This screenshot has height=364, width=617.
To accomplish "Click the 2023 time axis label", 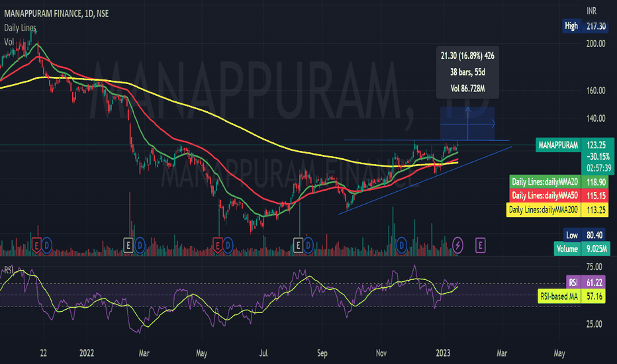I will pyautogui.click(x=443, y=353).
